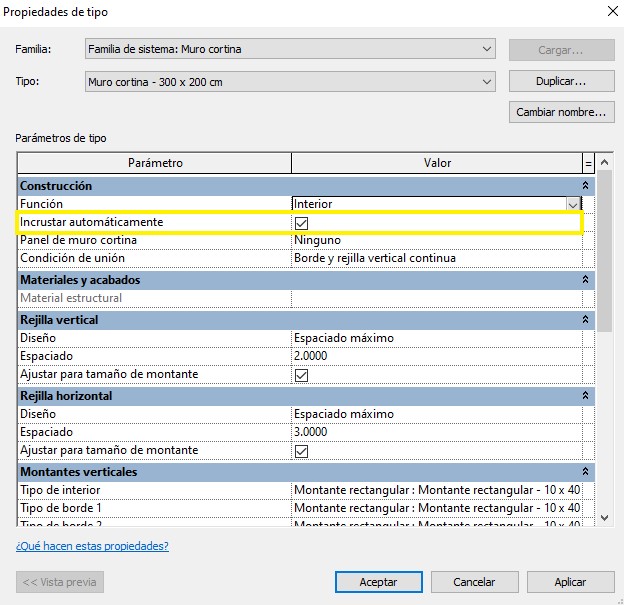The height and width of the screenshot is (605, 624).
Task: Collapse the Materiales y acabados section
Action: (x=585, y=280)
